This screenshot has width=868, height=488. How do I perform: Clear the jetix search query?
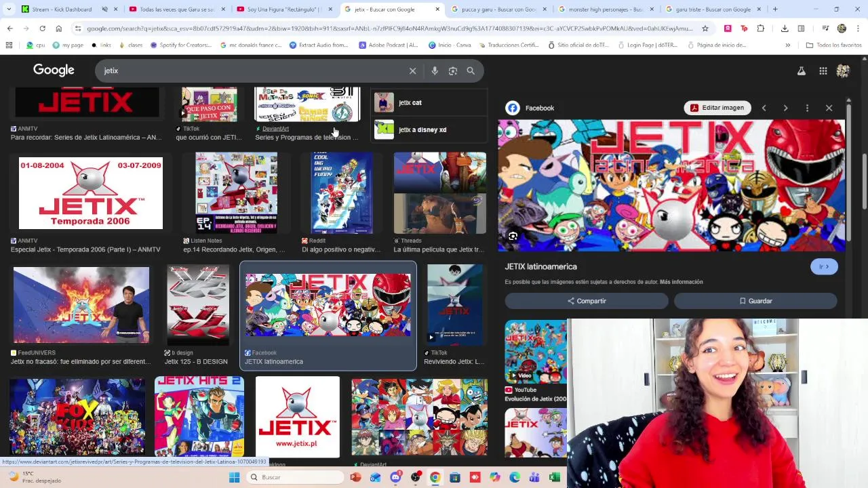[412, 70]
